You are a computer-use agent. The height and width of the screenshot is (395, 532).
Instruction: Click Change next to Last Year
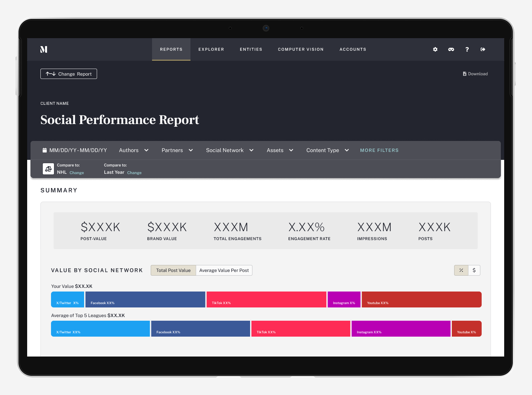tap(134, 173)
